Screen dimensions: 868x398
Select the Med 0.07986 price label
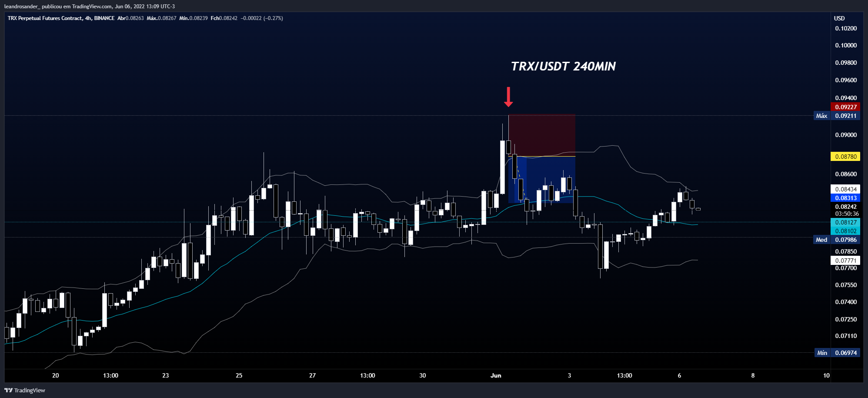click(837, 240)
